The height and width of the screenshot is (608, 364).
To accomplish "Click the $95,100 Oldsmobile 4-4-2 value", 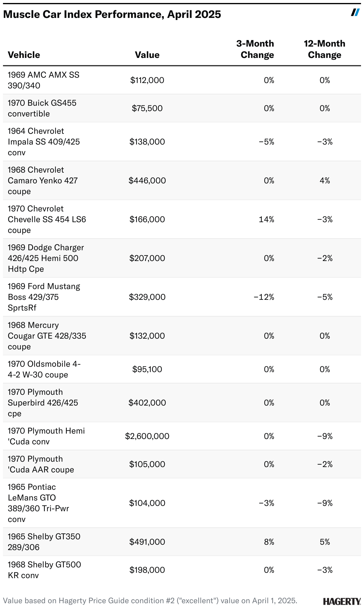I will tap(147, 369).
